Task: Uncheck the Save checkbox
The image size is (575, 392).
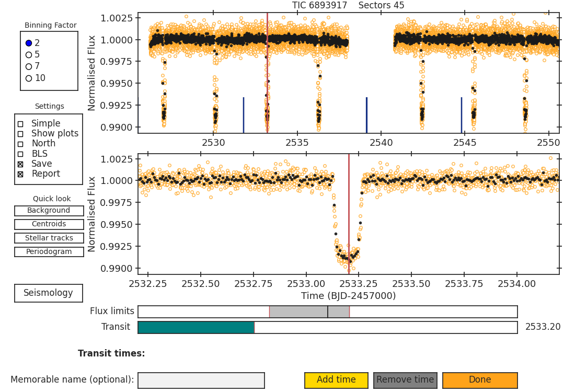Action: click(x=20, y=164)
